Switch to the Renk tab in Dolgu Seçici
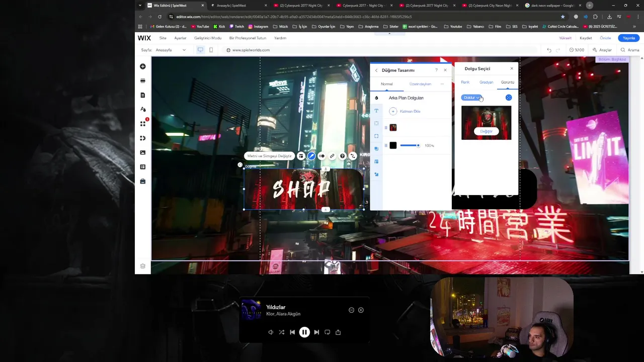This screenshot has height=362, width=644. point(465,82)
